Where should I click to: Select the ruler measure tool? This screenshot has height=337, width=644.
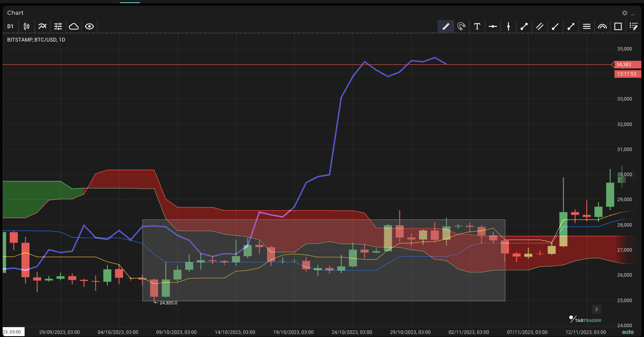click(445, 26)
